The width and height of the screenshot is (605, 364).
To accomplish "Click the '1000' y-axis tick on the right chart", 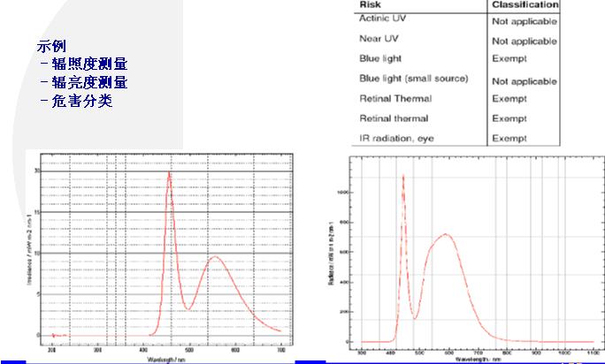I will click(x=342, y=192).
